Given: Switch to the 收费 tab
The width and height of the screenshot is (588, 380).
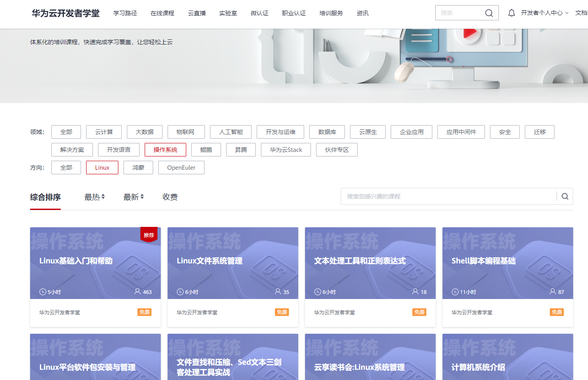Looking at the screenshot, I should (x=170, y=197).
